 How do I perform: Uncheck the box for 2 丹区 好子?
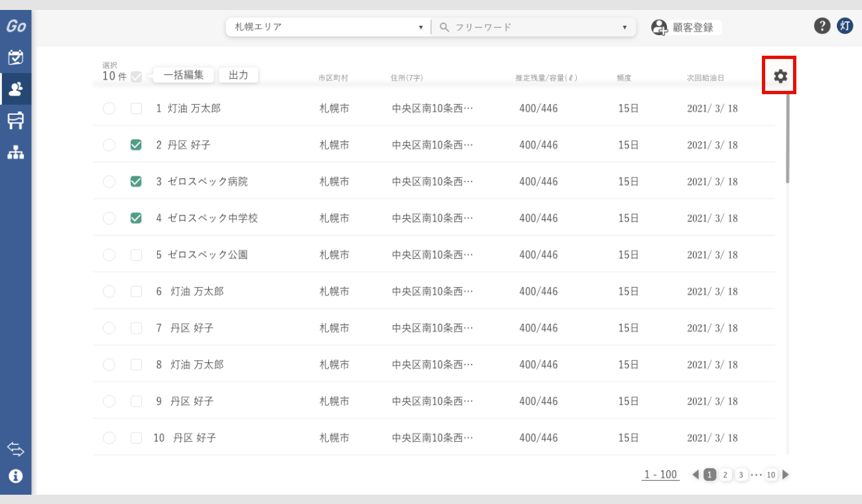(137, 145)
